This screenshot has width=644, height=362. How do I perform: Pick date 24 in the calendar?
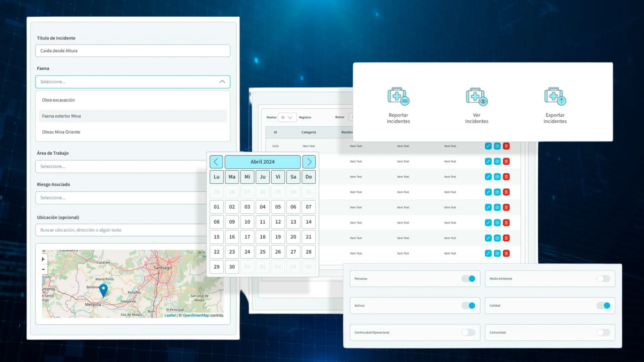[x=247, y=252]
